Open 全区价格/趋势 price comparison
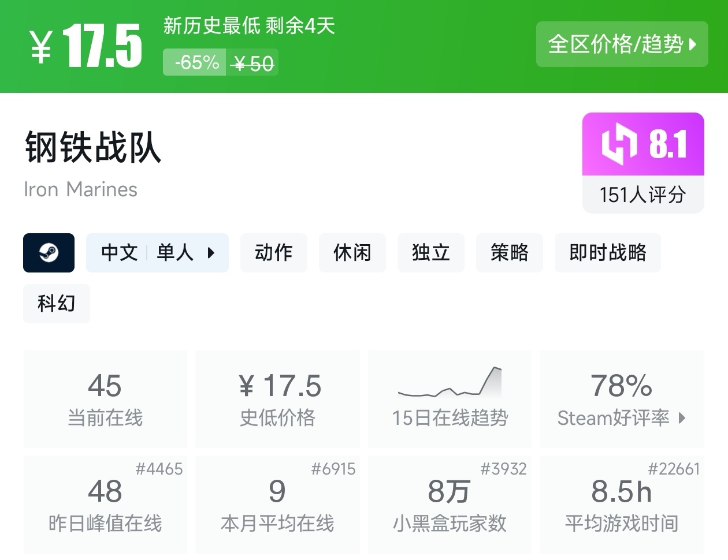Screen dimensions: 728x560 click(x=622, y=44)
